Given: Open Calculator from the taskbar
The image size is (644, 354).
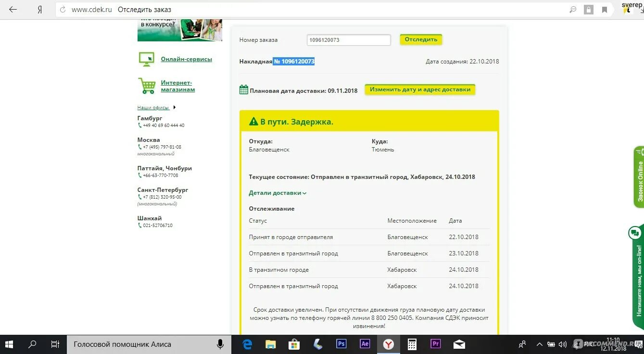Looking at the screenshot, I should click(412, 344).
